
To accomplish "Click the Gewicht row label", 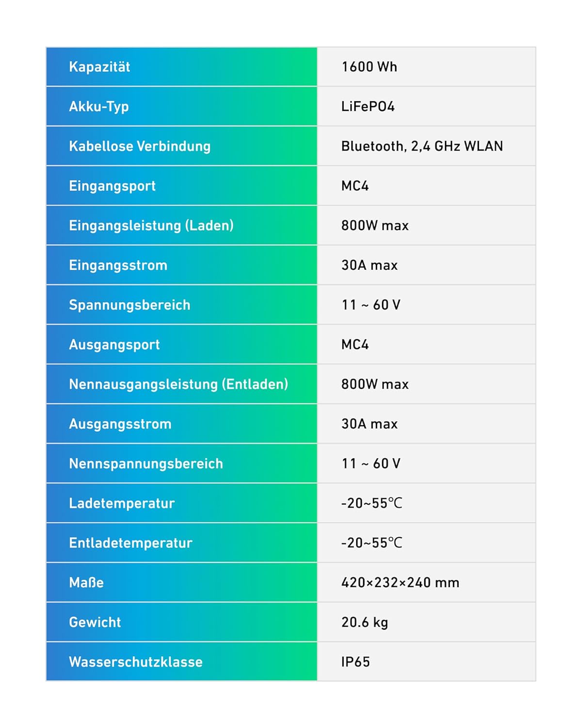I will [95, 623].
